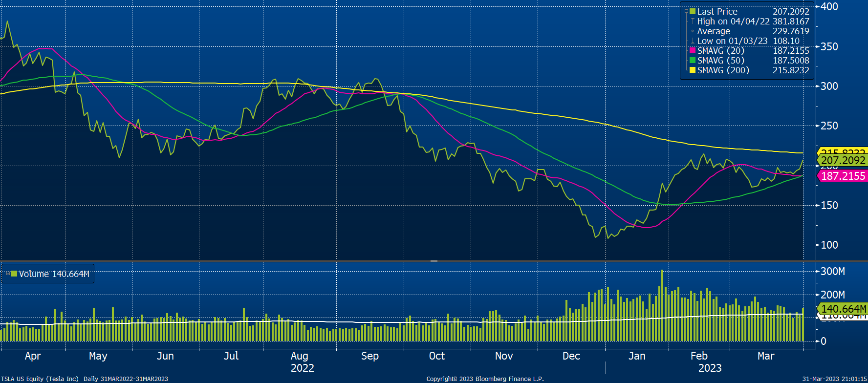Select the SMAVG (200) legend label
This screenshot has height=383, width=868.
[723, 70]
